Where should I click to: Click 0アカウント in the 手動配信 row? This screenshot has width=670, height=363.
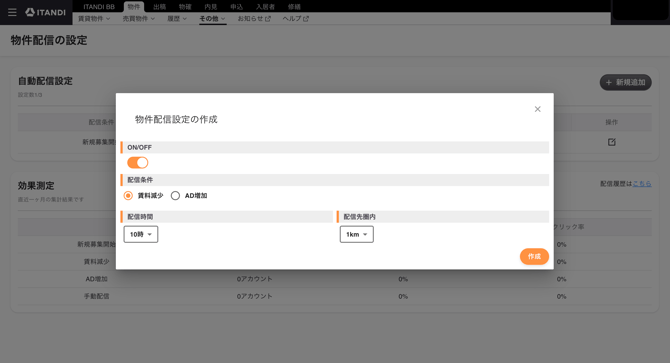click(255, 296)
